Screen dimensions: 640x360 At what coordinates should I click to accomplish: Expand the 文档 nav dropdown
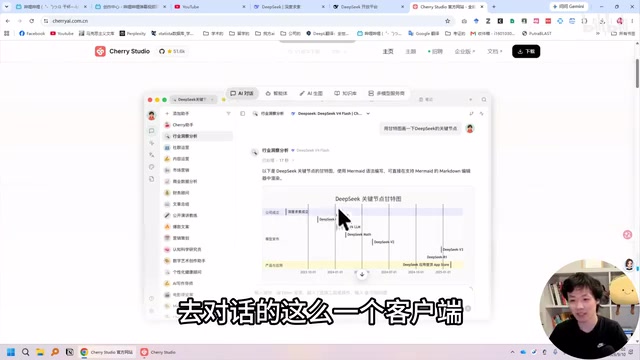(494, 51)
